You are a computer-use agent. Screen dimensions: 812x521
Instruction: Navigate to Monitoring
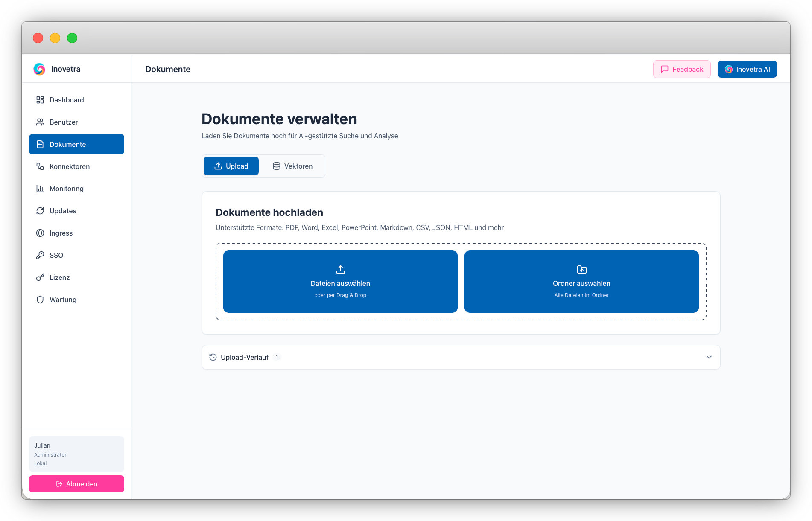click(76, 189)
